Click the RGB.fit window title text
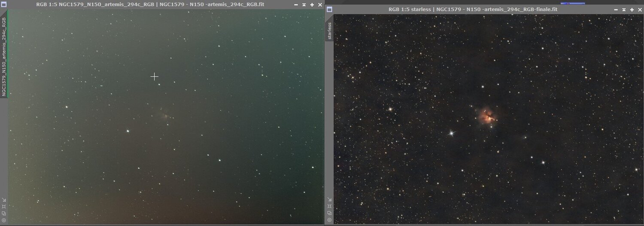Viewport: 644px width, 226px height. click(x=150, y=4)
